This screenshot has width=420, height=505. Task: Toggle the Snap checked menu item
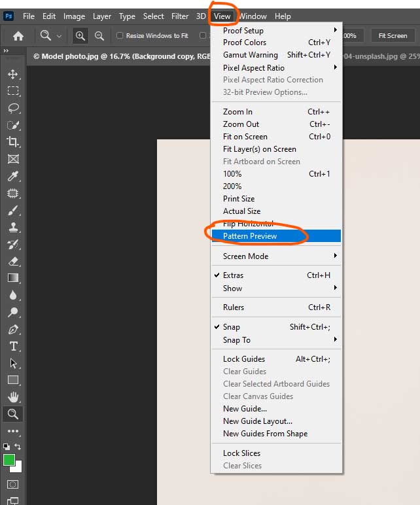pyautogui.click(x=276, y=327)
